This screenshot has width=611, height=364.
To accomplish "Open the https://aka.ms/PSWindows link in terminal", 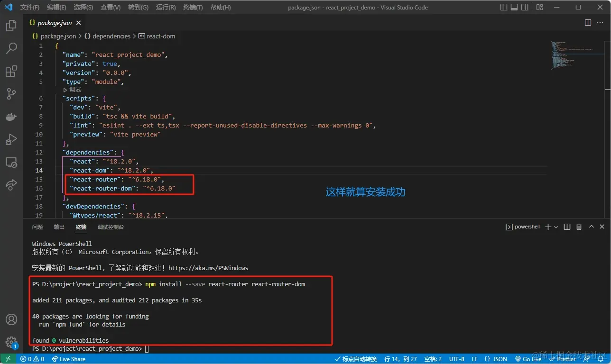I will click(x=208, y=268).
